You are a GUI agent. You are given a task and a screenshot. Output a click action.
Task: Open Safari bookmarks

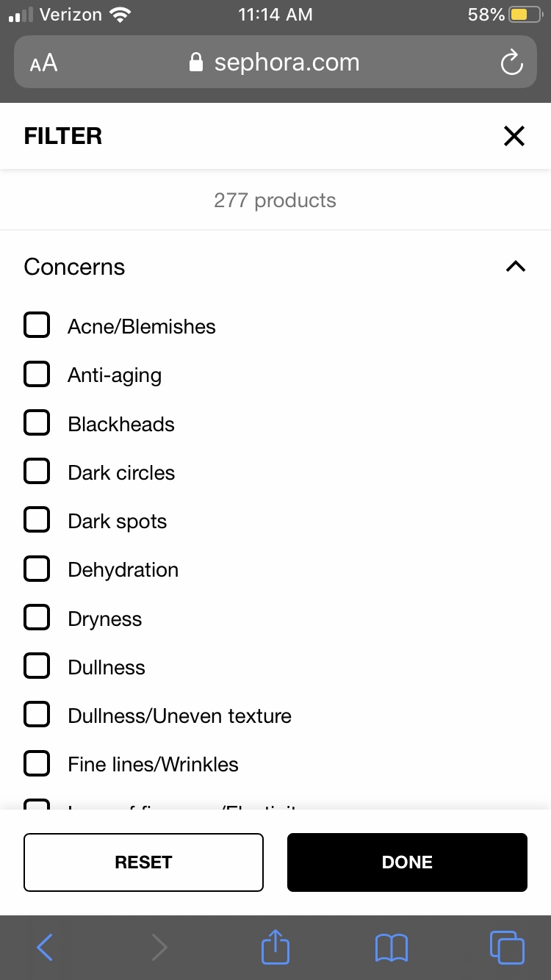pos(391,948)
